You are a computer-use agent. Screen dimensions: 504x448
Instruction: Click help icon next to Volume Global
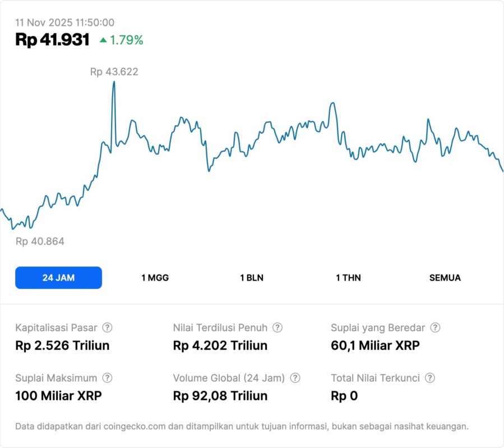pos(295,378)
